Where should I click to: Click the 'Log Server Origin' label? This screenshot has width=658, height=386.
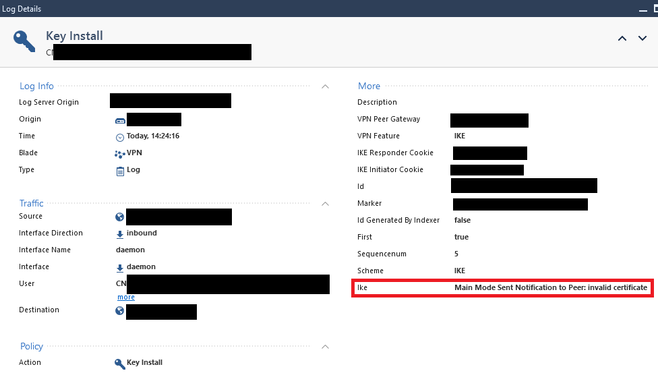coord(49,102)
